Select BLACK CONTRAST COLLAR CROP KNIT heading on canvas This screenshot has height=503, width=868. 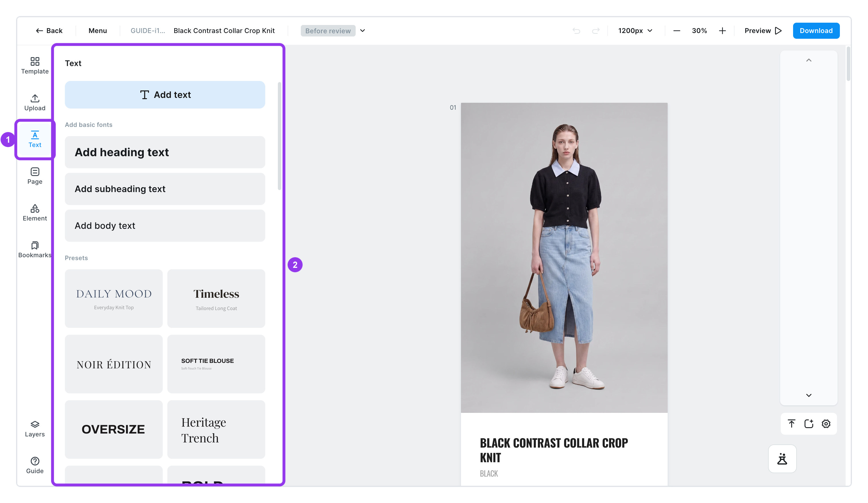[x=553, y=450]
